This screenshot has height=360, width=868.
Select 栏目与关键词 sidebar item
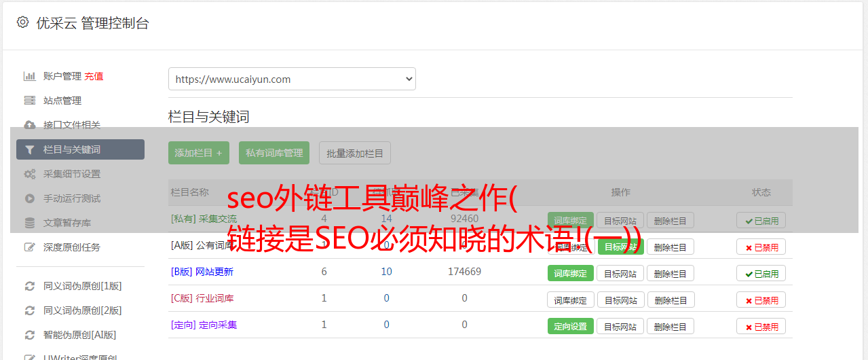coord(80,149)
